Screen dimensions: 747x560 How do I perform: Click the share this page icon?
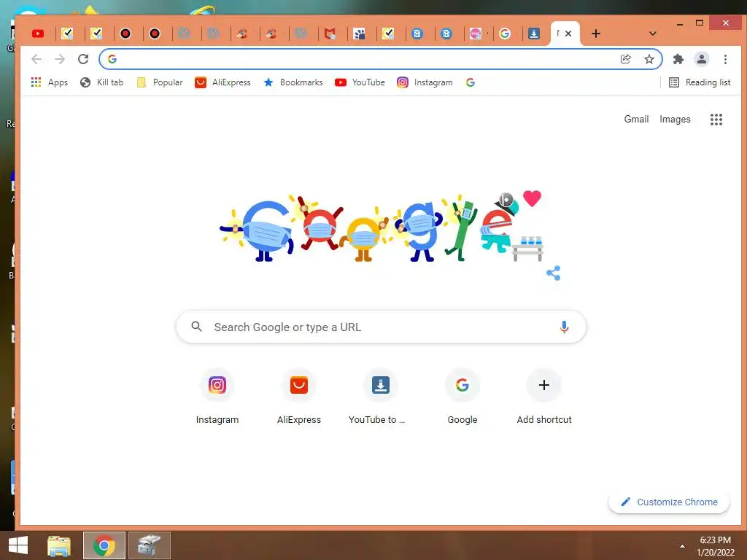tap(625, 59)
